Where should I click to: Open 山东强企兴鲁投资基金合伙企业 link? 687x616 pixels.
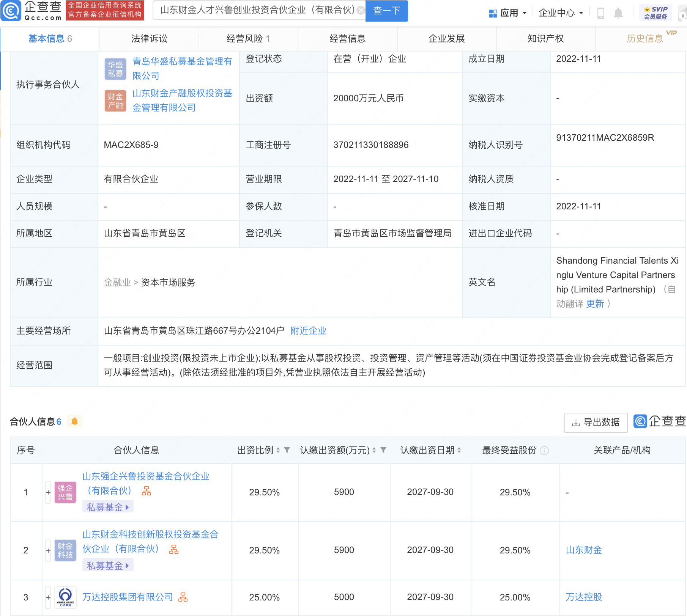click(146, 484)
